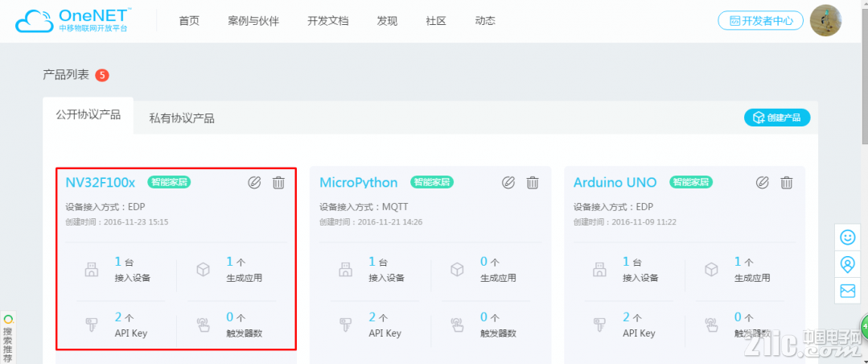
Task: Click the 创建产品 button
Action: [777, 118]
